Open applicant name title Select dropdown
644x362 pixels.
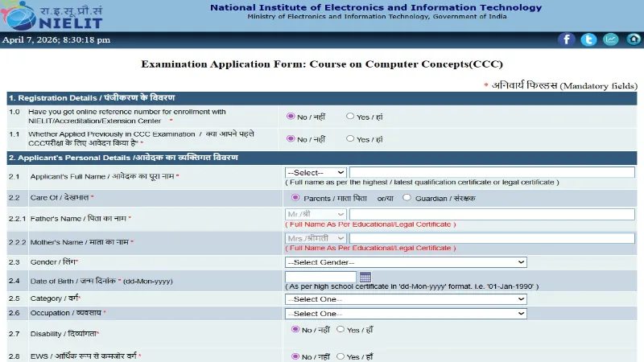click(x=316, y=172)
